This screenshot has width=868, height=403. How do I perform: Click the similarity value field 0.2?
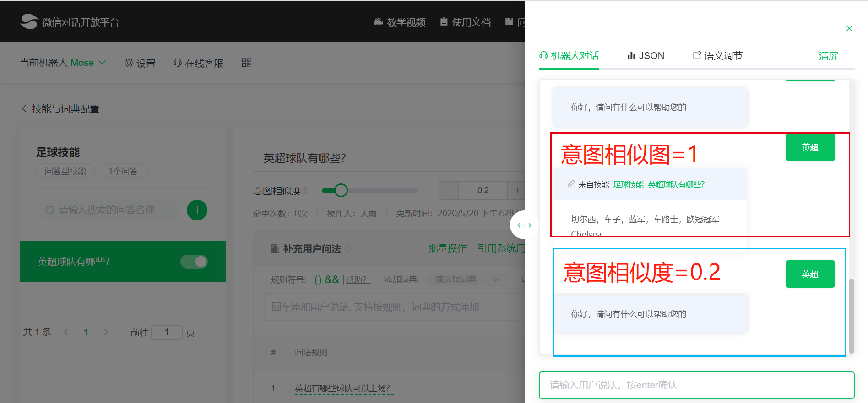[483, 190]
